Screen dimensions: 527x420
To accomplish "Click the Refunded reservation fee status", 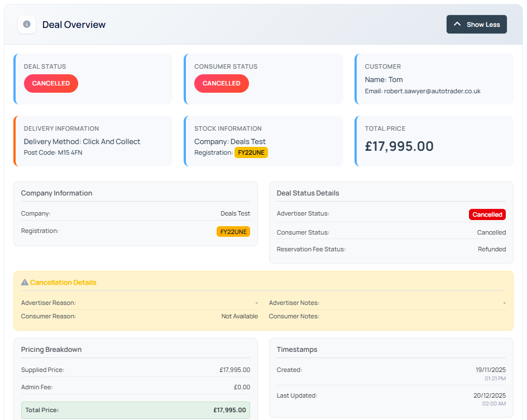I will [491, 249].
